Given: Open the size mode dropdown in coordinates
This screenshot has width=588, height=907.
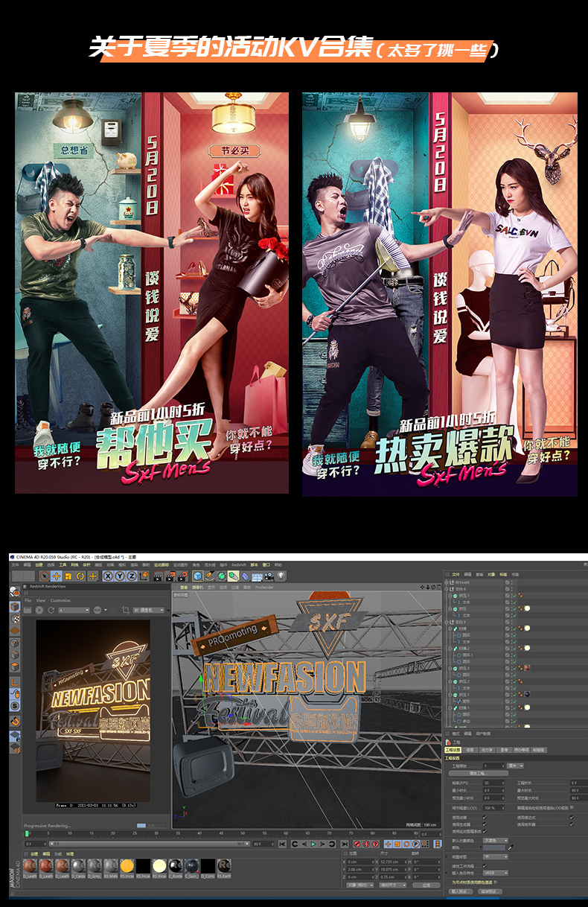Looking at the screenshot, I should (x=394, y=885).
